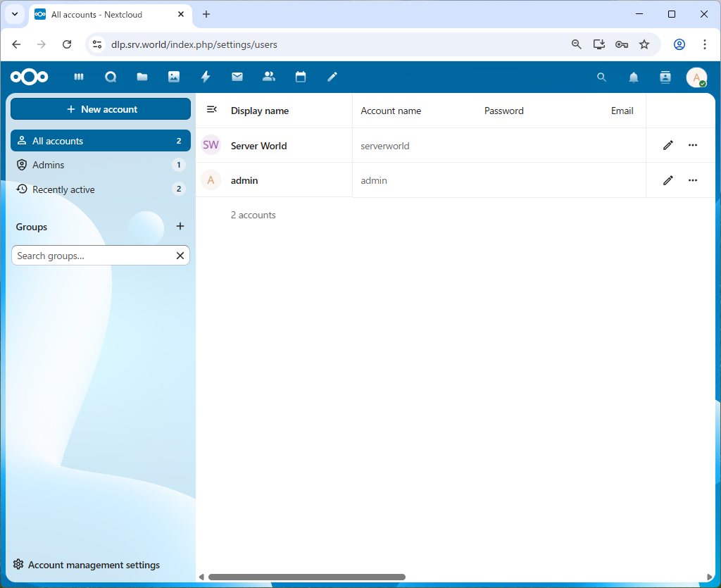721x588 pixels.
Task: Click the install app icon in address bar
Action: tap(598, 44)
